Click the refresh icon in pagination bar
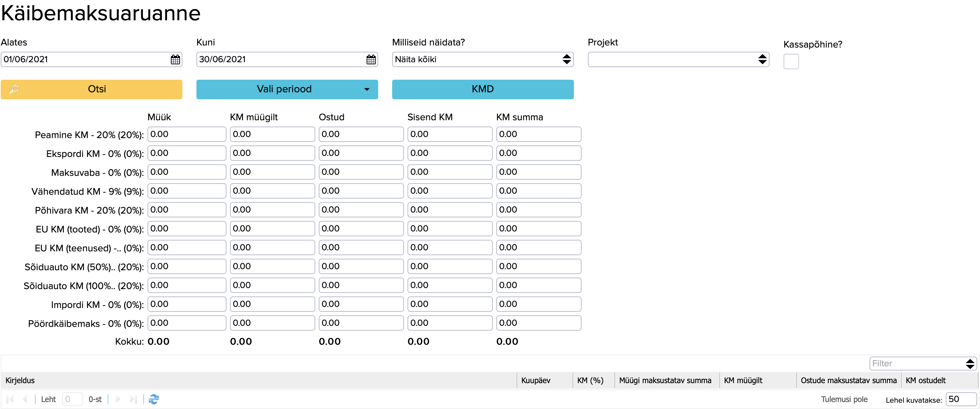Viewport: 980px width, 409px height. pos(154,399)
